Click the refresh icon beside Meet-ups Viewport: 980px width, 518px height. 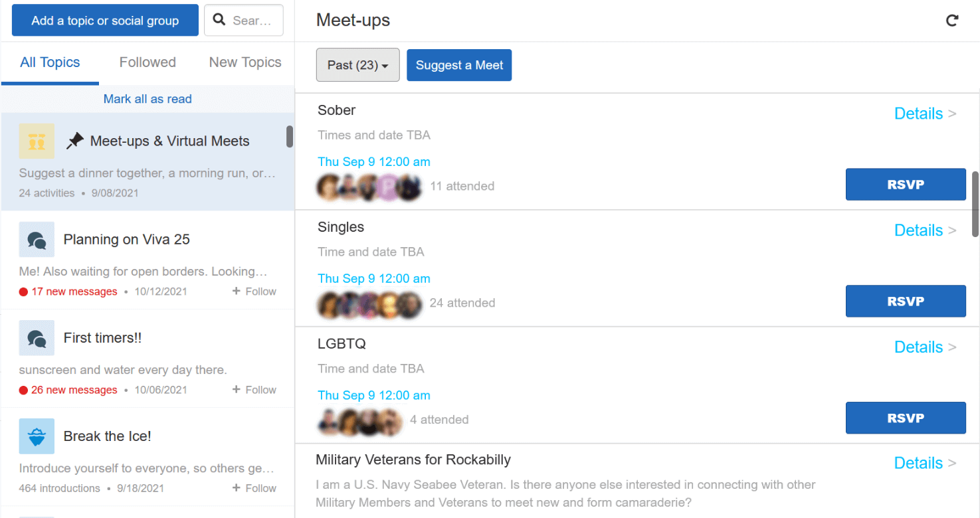tap(952, 21)
